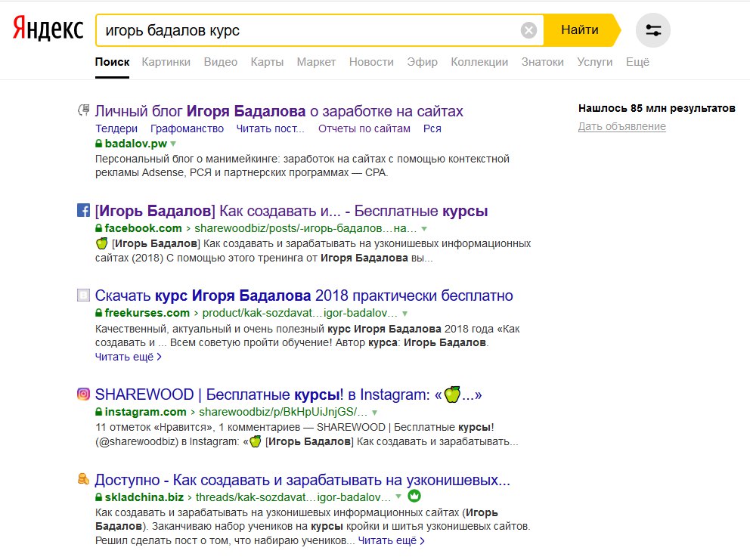Open the Телдери sitelink
The width and height of the screenshot is (750, 560).
[116, 128]
